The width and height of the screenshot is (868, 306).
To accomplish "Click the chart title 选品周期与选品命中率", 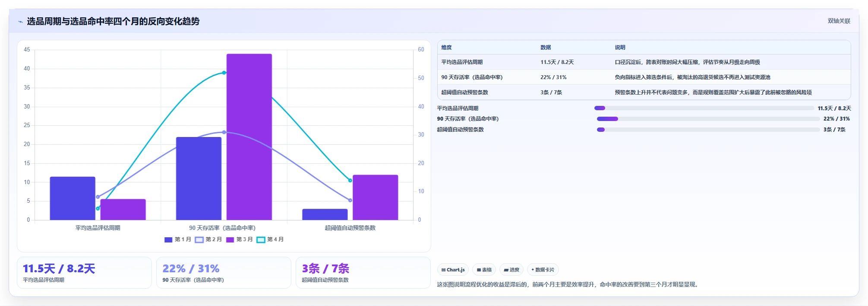I will [x=113, y=21].
